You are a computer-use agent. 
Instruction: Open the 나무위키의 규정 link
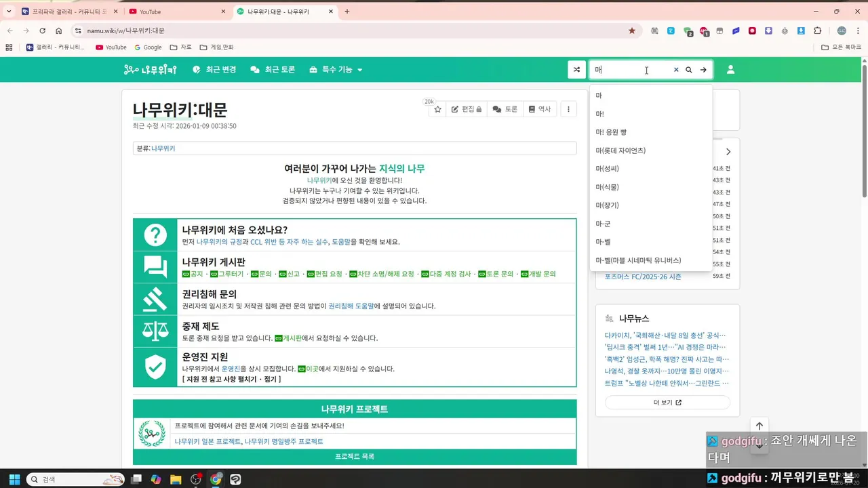point(219,242)
